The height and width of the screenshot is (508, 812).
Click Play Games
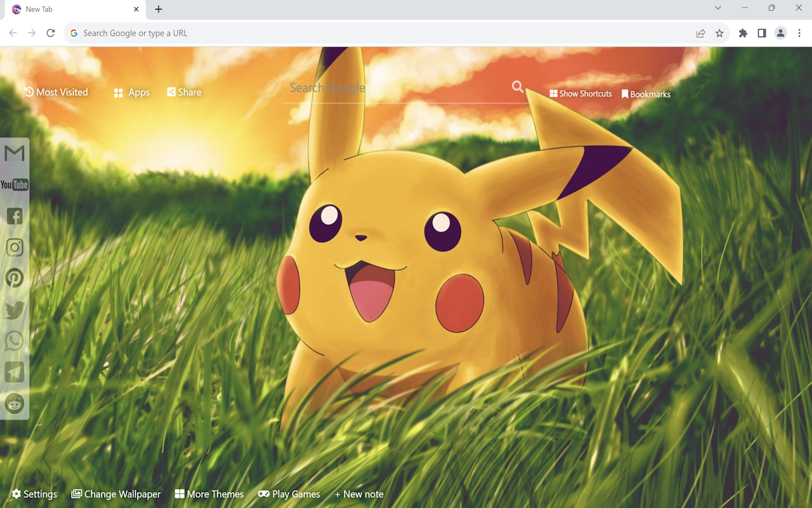point(289,494)
